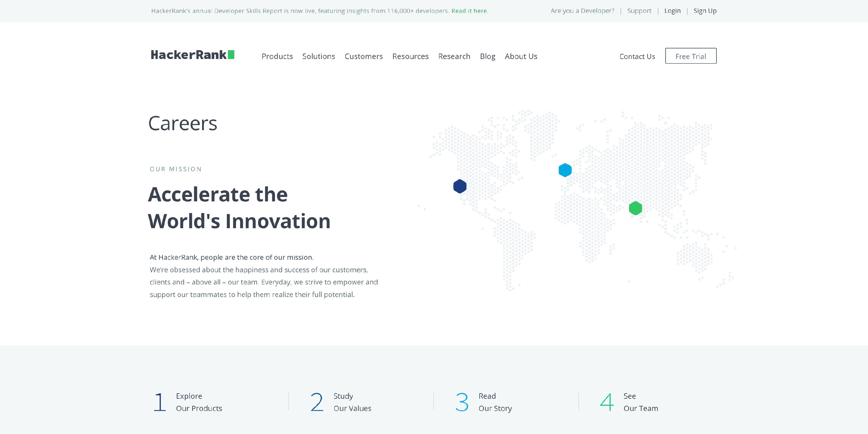This screenshot has width=868, height=434.
Task: Select the green hexagon map marker
Action: pyautogui.click(x=635, y=208)
